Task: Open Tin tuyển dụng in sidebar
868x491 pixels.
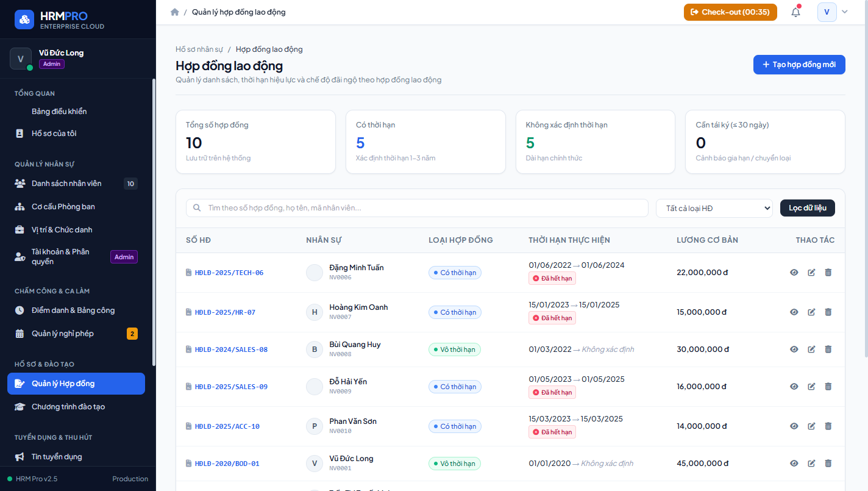Action: pyautogui.click(x=76, y=457)
